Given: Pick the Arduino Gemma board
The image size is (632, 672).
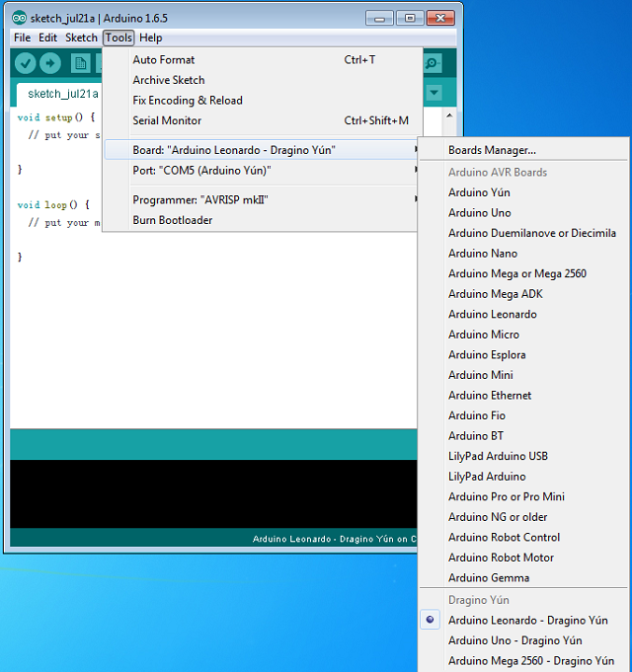Looking at the screenshot, I should (523, 577).
